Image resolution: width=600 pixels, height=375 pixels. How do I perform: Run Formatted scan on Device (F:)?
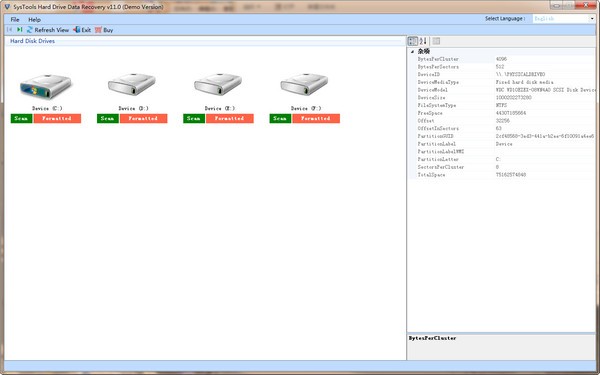coord(316,119)
